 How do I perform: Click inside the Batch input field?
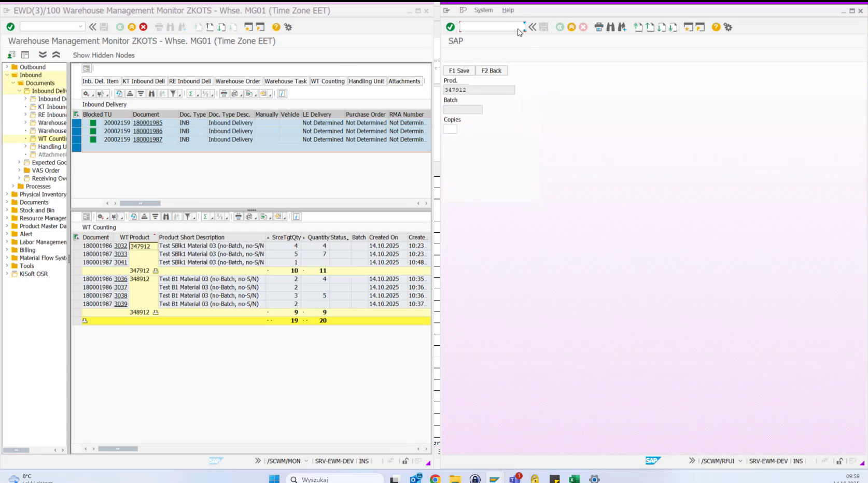(x=463, y=109)
